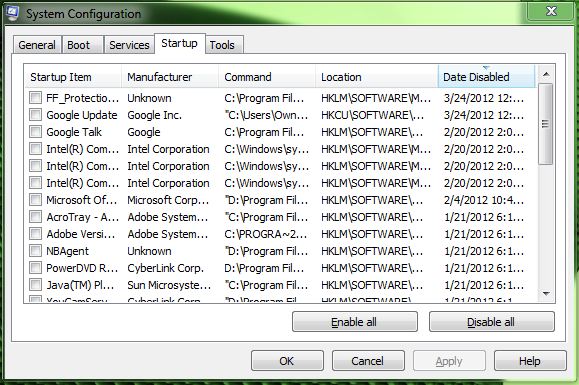
Task: Tick the NBAgent startup checkbox
Action: point(35,251)
